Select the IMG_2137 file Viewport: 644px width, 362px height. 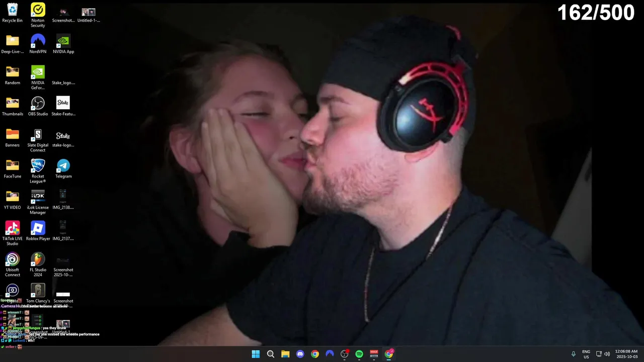(63, 231)
